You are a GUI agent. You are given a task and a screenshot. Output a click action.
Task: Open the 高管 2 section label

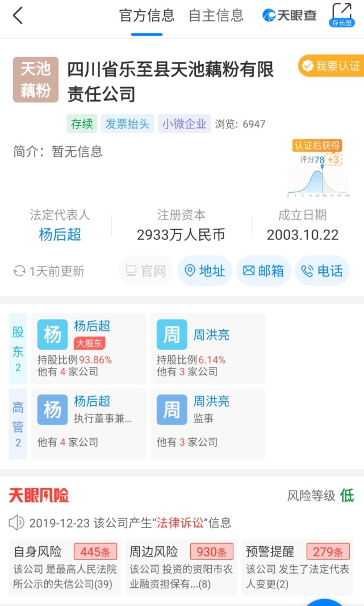coord(18,424)
